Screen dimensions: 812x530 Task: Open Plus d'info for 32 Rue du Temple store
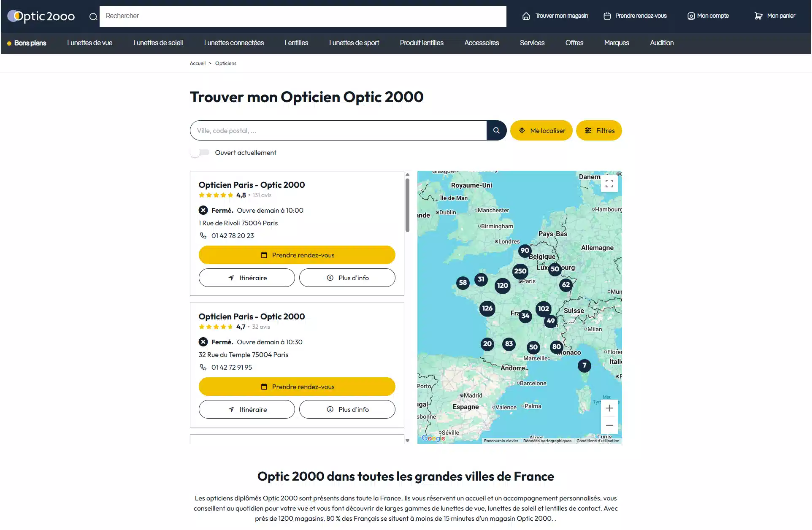pos(347,409)
